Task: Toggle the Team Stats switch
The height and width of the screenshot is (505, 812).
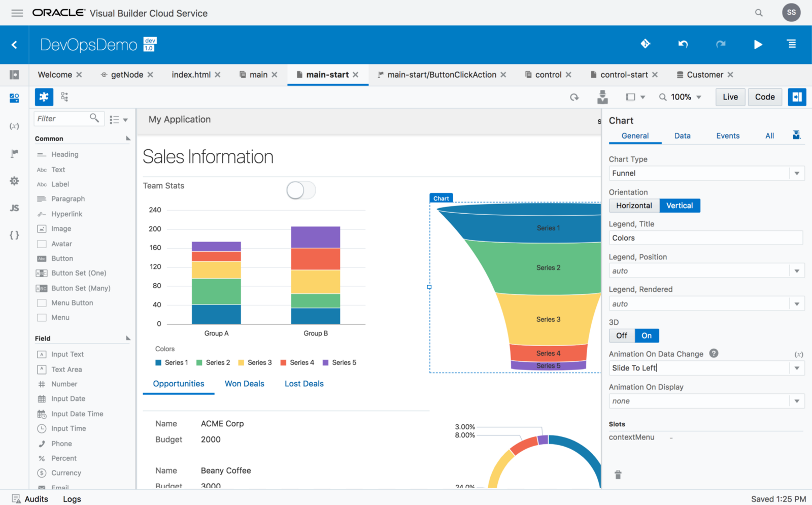Action: pos(301,190)
